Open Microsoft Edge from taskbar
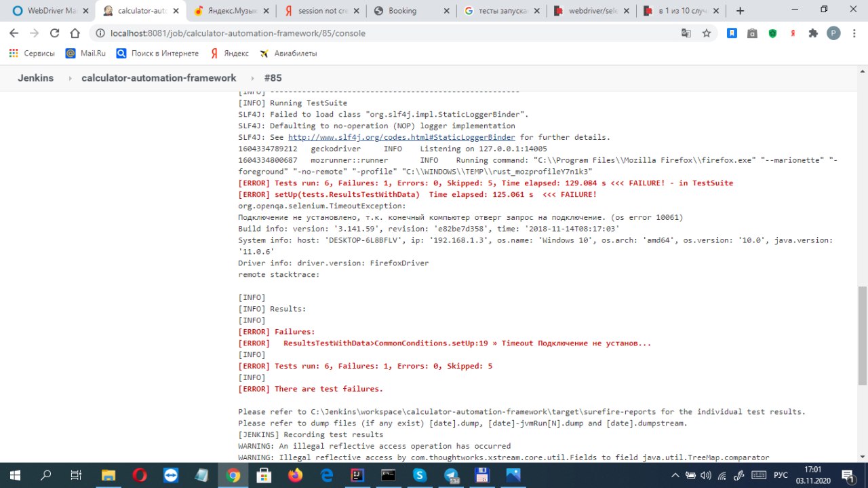 tap(326, 475)
